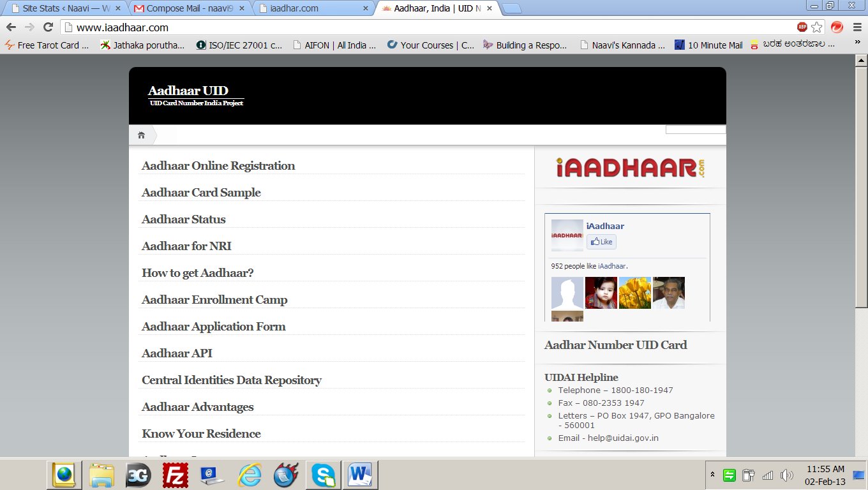The width and height of the screenshot is (868, 490).
Task: Close the iaadhar.com tab
Action: pyautogui.click(x=365, y=9)
